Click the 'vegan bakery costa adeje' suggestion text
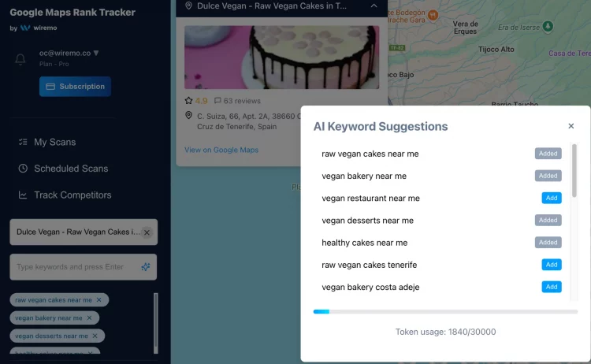The image size is (591, 364). (x=370, y=287)
